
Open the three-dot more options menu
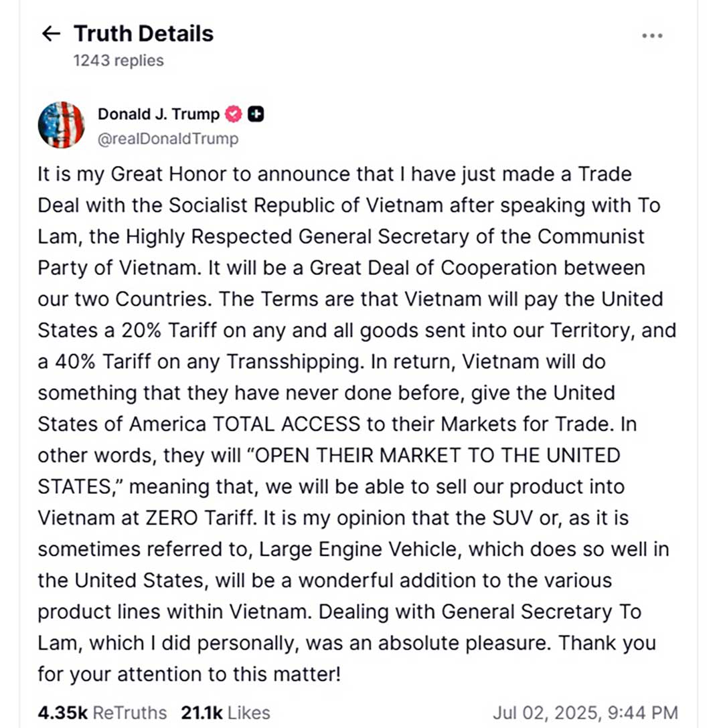pyautogui.click(x=651, y=35)
